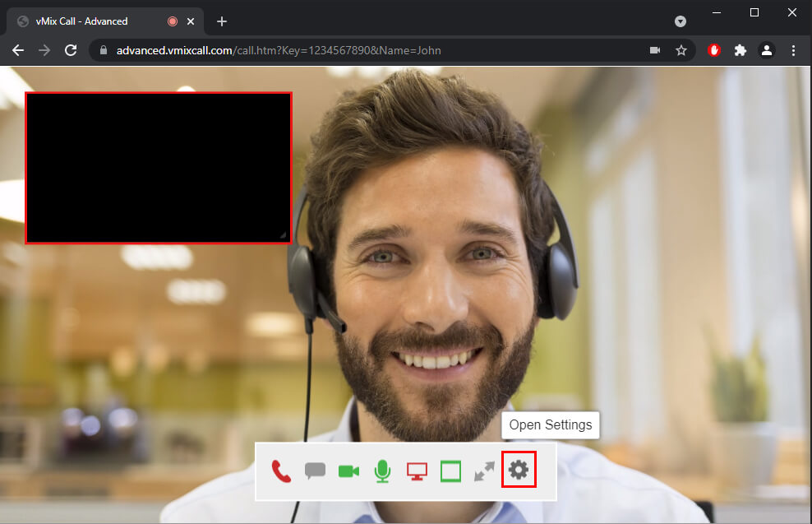Reload the vMix call page
Image resolution: width=812 pixels, height=524 pixels.
click(x=71, y=50)
